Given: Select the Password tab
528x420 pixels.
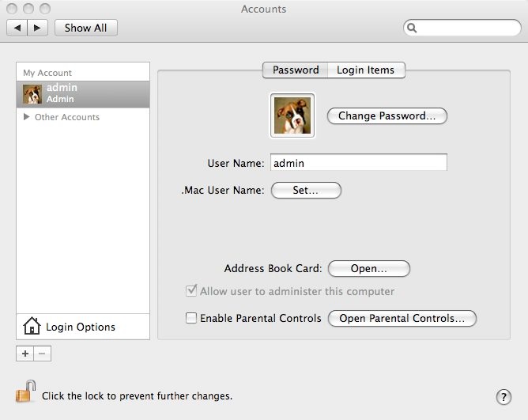Looking at the screenshot, I should [296, 70].
